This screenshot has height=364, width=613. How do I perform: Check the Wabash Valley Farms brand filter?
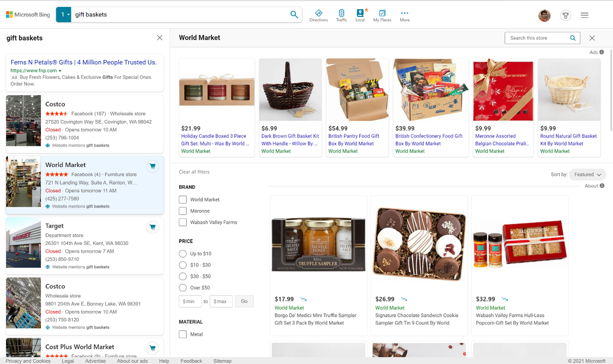pos(183,222)
